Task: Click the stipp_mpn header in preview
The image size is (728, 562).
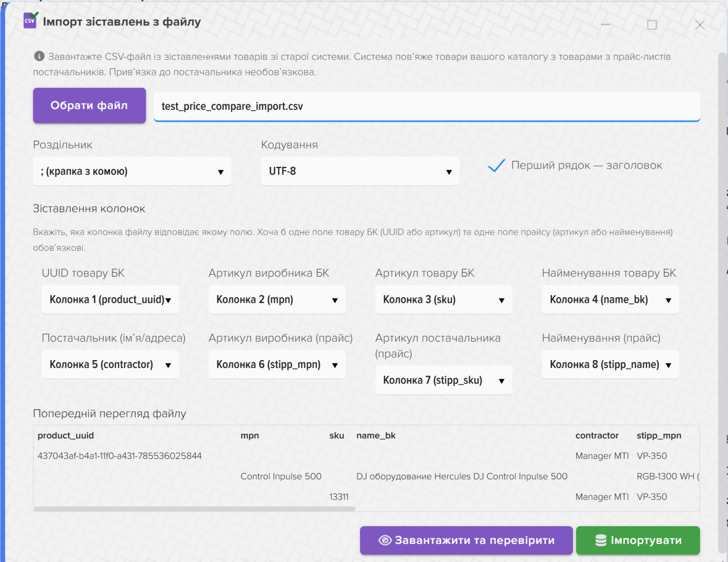Action: tap(659, 436)
